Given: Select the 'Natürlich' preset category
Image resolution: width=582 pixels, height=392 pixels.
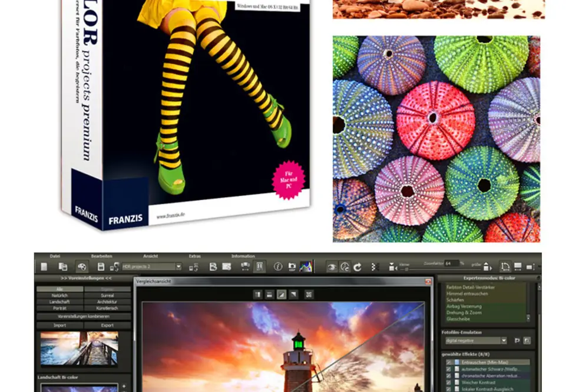Looking at the screenshot, I should click(x=59, y=295).
